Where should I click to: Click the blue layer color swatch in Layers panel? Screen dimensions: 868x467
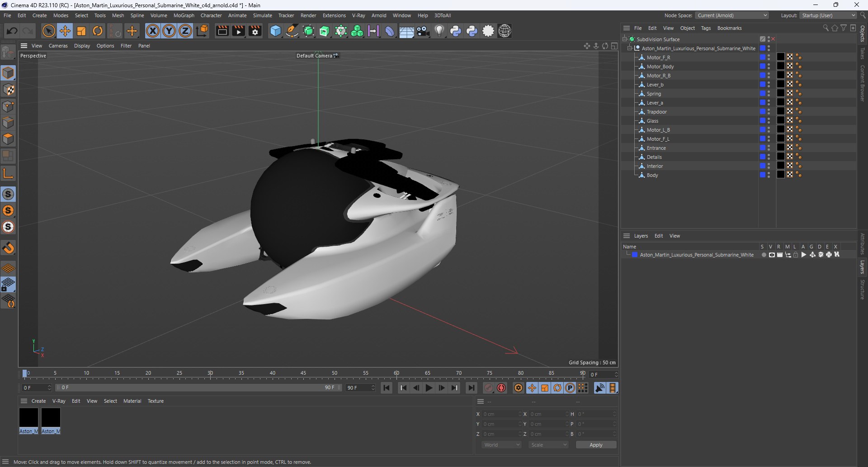tap(635, 255)
